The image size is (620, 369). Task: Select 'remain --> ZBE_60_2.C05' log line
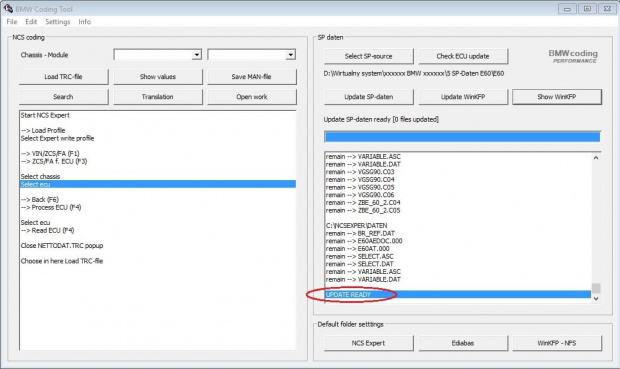click(x=363, y=210)
